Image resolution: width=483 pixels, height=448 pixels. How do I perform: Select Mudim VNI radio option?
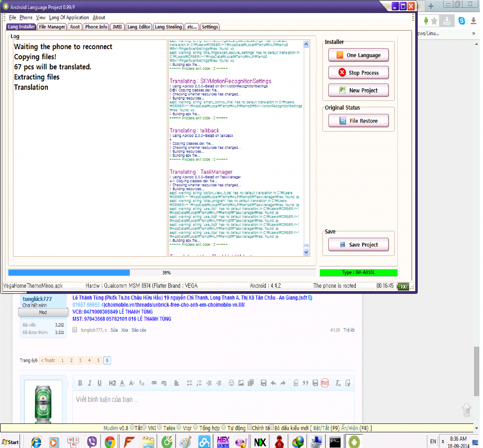coord(144,427)
